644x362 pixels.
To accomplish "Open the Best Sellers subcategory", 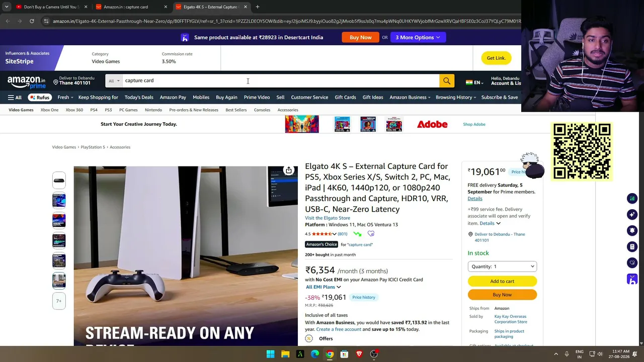I will pos(236,110).
